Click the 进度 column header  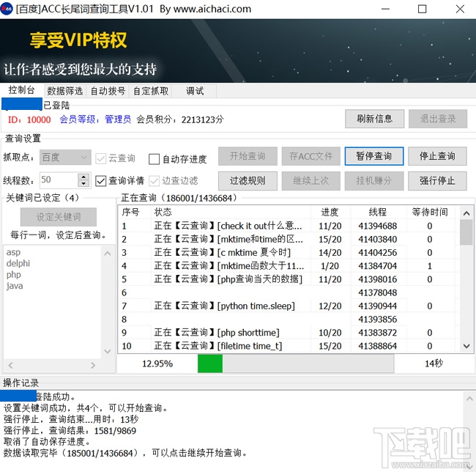pos(330,212)
